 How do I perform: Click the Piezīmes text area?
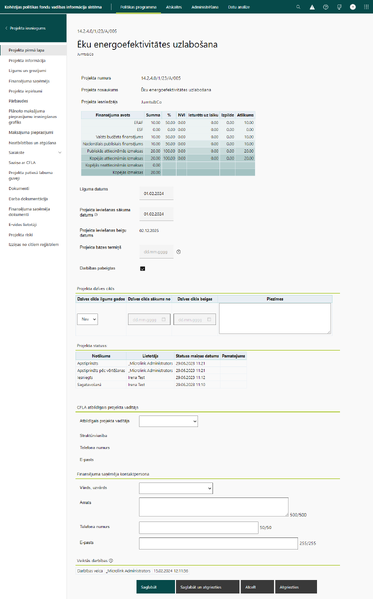pos(275,318)
